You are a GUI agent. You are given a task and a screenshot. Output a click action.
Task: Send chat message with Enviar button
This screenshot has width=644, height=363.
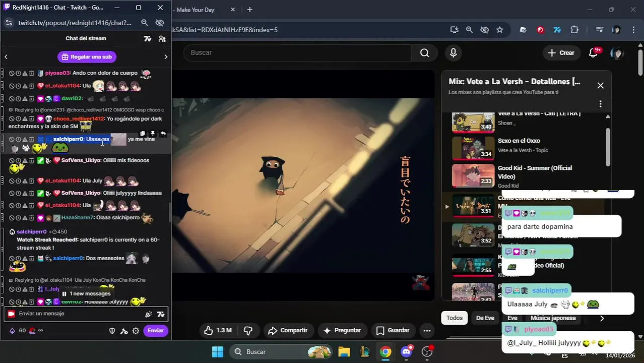[155, 331]
